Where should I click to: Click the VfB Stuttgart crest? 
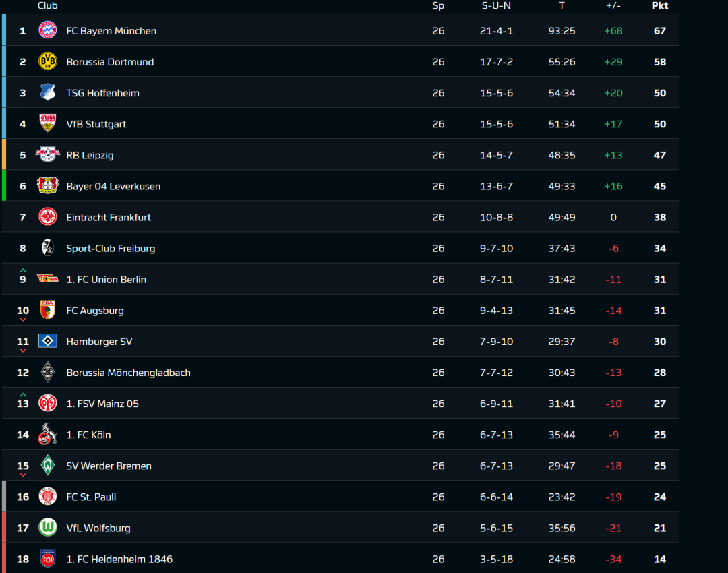48,123
